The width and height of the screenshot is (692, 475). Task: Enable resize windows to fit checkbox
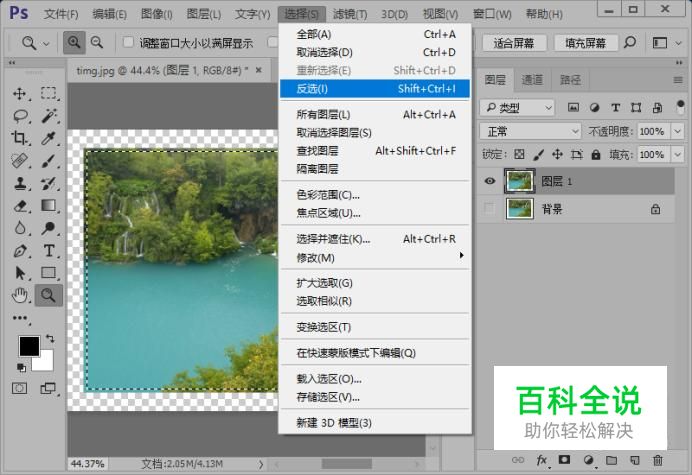coord(128,42)
